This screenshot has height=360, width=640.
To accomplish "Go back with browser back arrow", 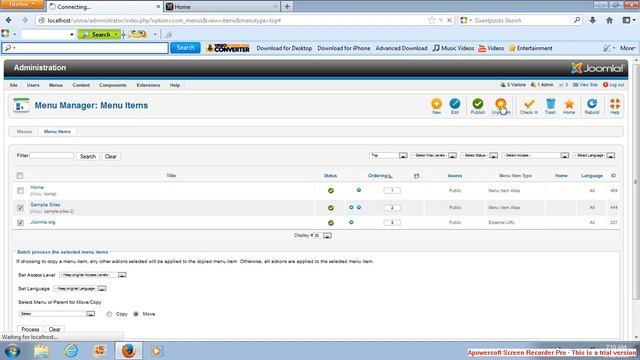I will pyautogui.click(x=9, y=20).
